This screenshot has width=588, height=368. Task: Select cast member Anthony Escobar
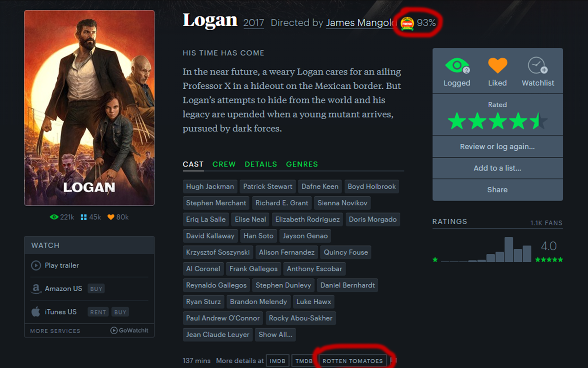314,269
